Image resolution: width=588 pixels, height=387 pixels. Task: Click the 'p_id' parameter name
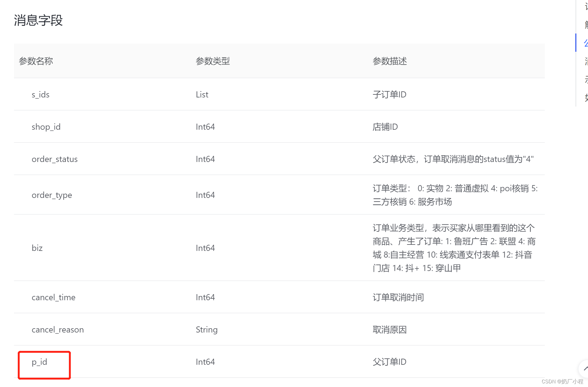39,362
